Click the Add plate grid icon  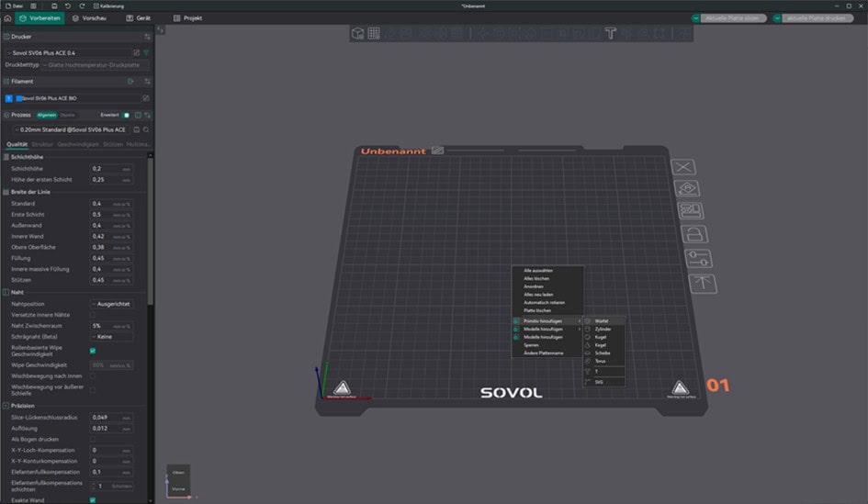[x=374, y=33]
